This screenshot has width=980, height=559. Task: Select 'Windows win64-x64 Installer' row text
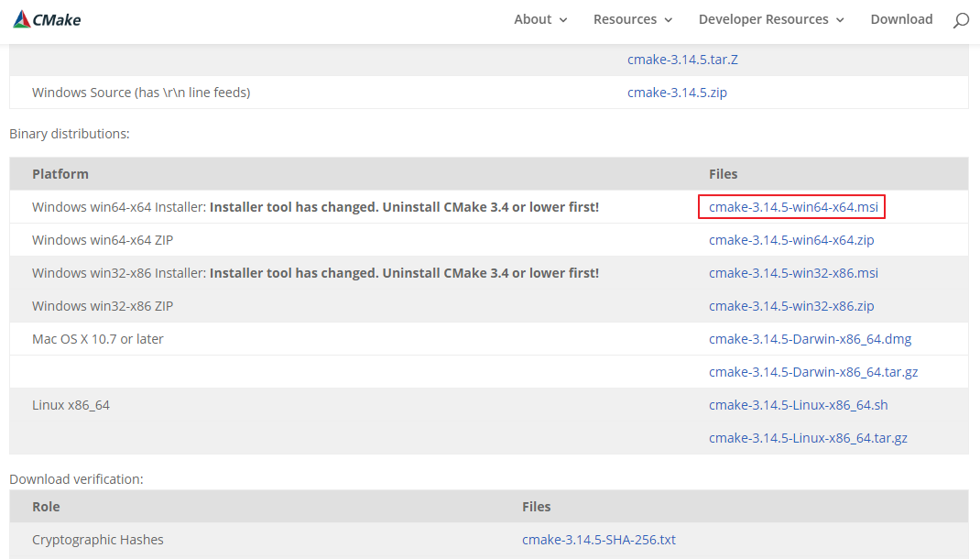coord(316,207)
